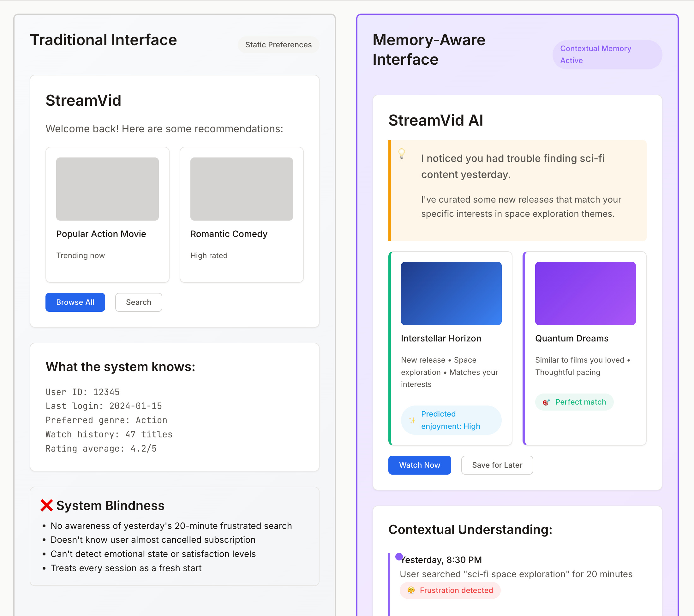Click Save for Later button

(497, 465)
